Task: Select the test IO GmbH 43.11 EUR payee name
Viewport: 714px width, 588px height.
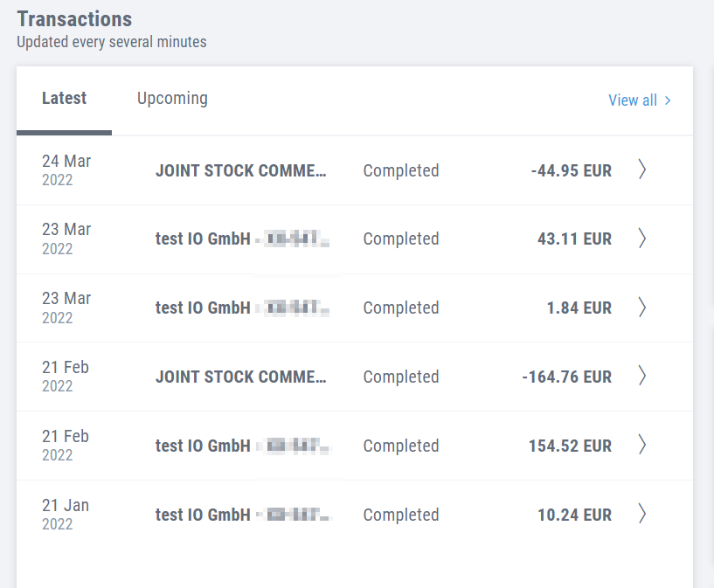Action: pyautogui.click(x=203, y=239)
